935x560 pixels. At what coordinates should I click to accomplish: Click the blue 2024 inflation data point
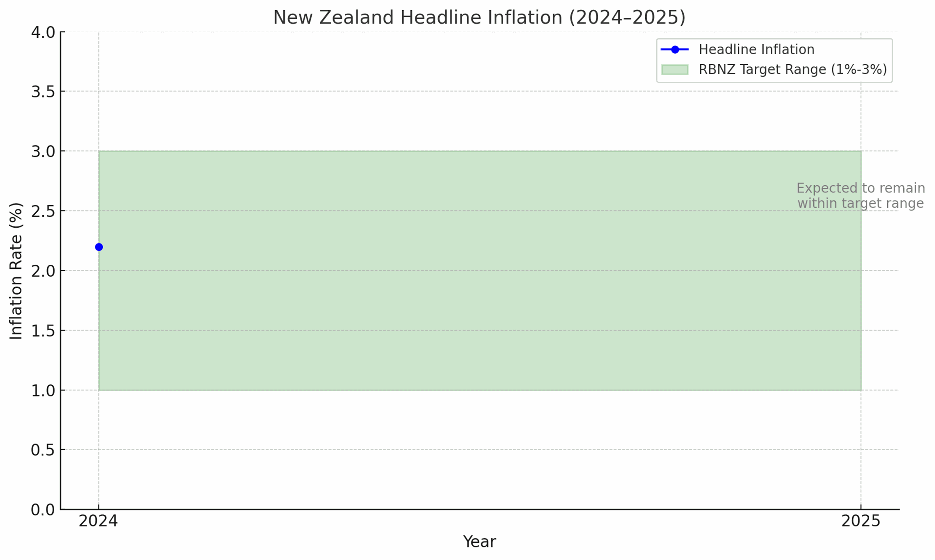click(99, 247)
